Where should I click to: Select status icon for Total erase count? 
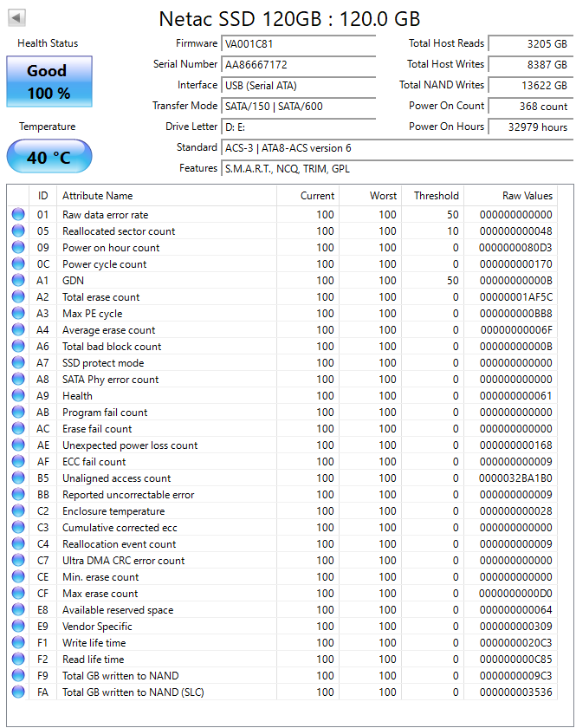(18, 296)
